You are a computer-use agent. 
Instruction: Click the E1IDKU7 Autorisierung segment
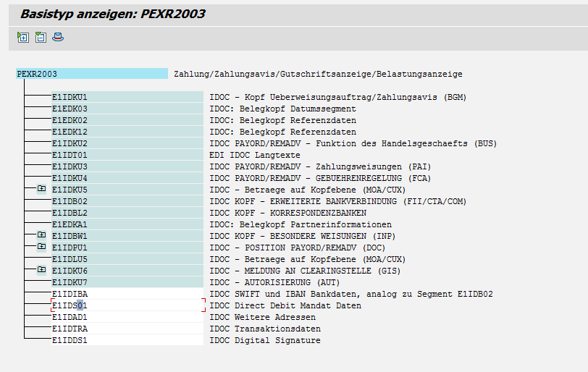tap(70, 282)
